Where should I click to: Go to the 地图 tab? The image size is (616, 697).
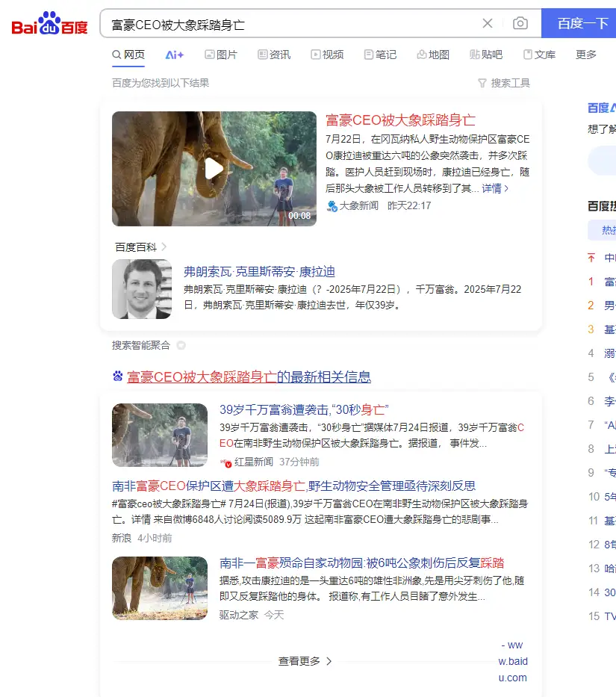[x=433, y=55]
